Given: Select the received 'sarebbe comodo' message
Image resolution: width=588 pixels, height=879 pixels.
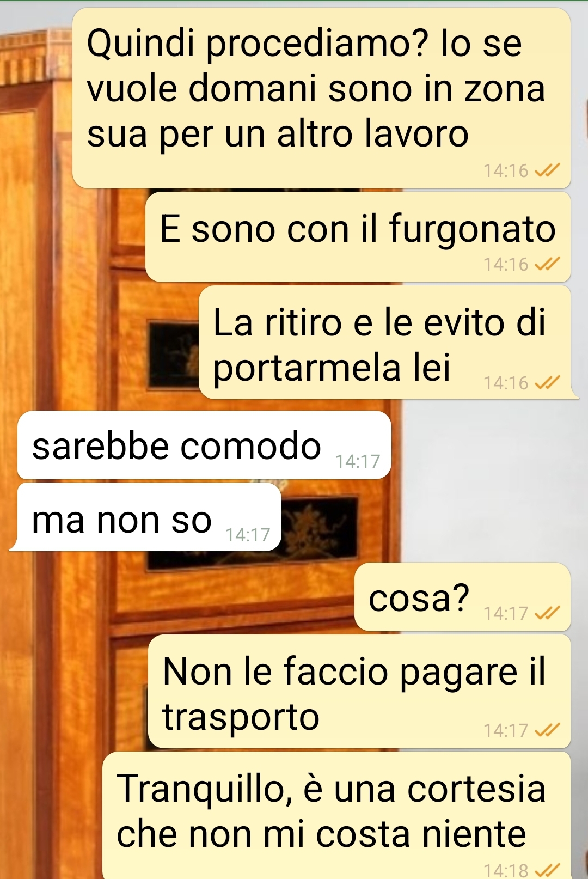Looking at the screenshot, I should (x=204, y=445).
